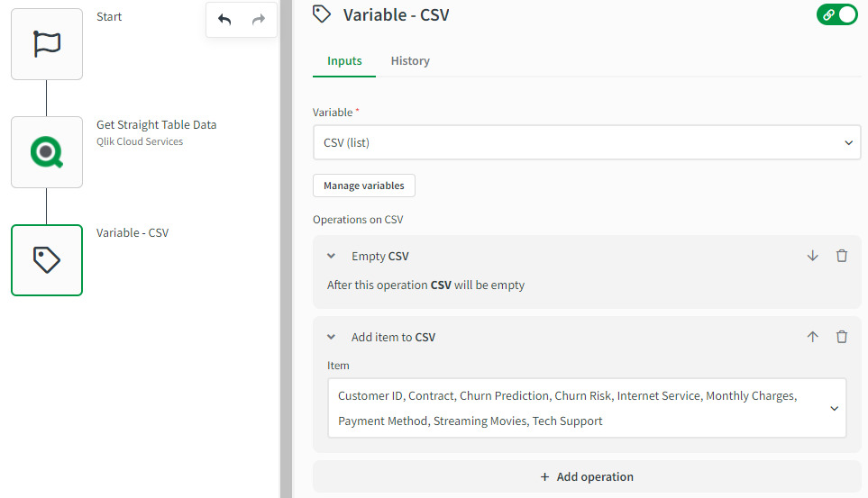Select the Qlik Cloud Services block icon
The height and width of the screenshot is (498, 868).
[x=47, y=152]
